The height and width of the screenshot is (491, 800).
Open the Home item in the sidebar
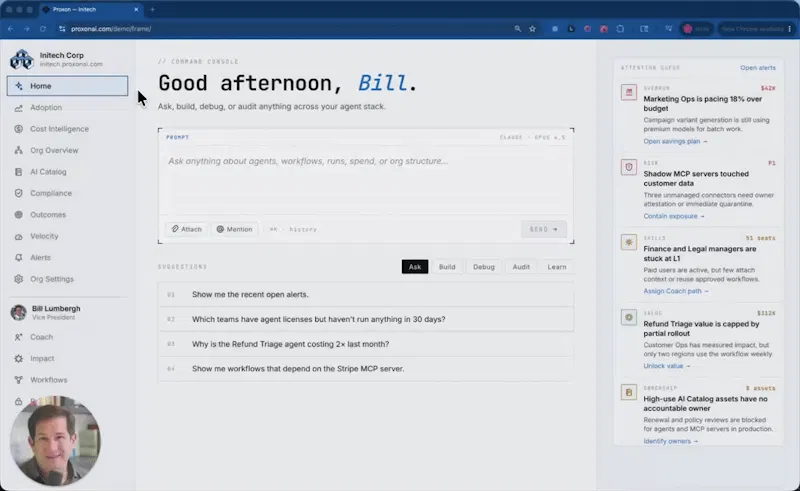pos(67,86)
